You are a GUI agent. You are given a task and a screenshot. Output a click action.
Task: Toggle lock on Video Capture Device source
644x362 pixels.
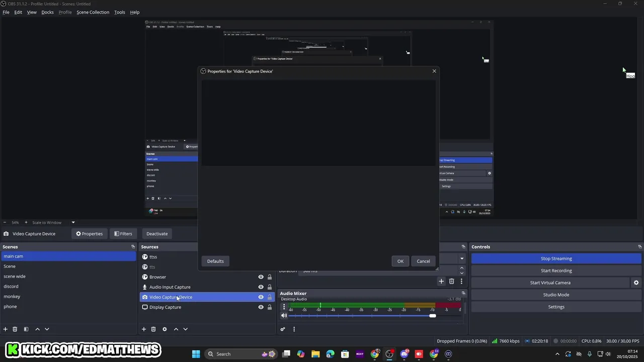(x=269, y=297)
